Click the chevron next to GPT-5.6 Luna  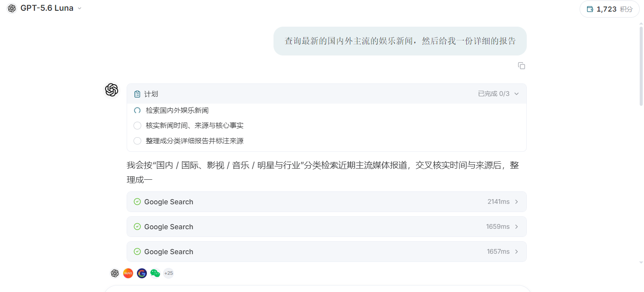79,9
